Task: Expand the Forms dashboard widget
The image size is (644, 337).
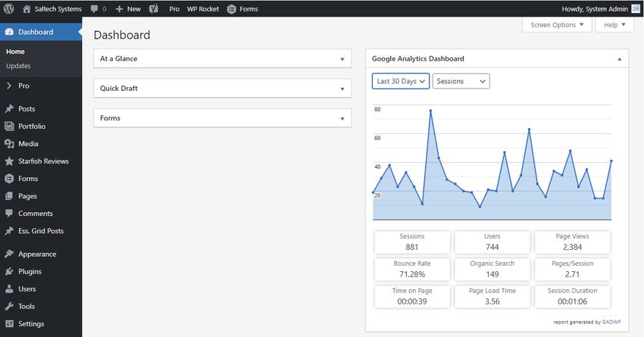Action: 342,118
